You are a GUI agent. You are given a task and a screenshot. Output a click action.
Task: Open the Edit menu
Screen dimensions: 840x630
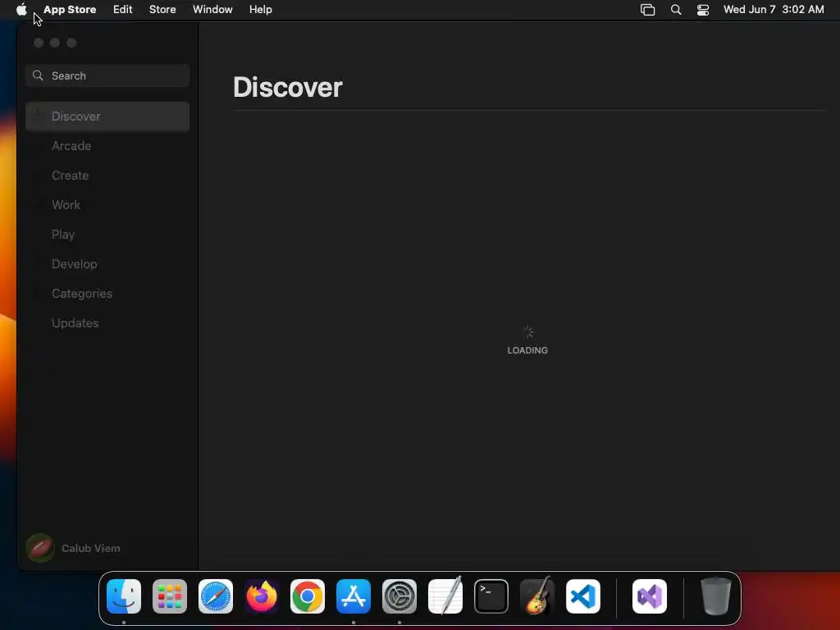[123, 10]
